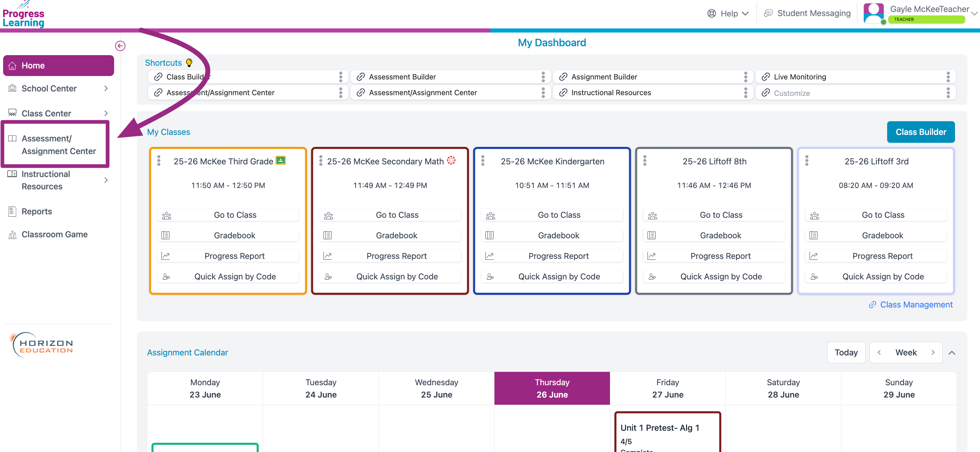The image size is (980, 452).
Task: Click Canvas icon on McKee Secondary Math
Action: pyautogui.click(x=451, y=160)
